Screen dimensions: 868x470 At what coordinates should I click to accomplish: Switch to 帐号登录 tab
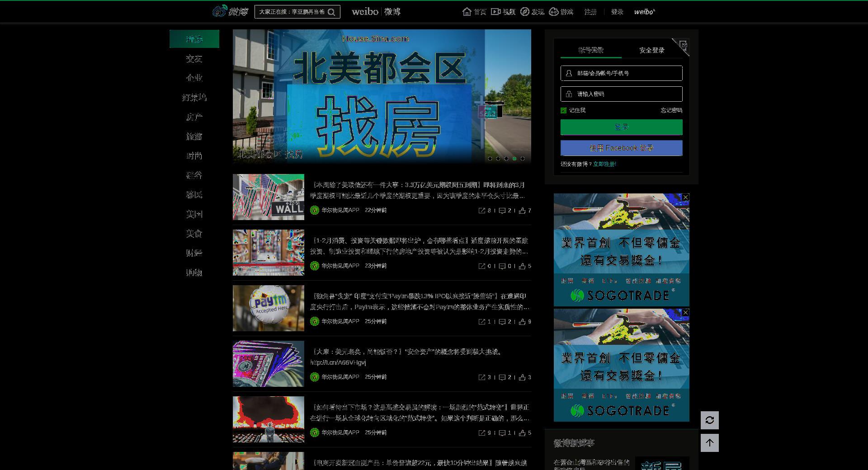coord(591,50)
